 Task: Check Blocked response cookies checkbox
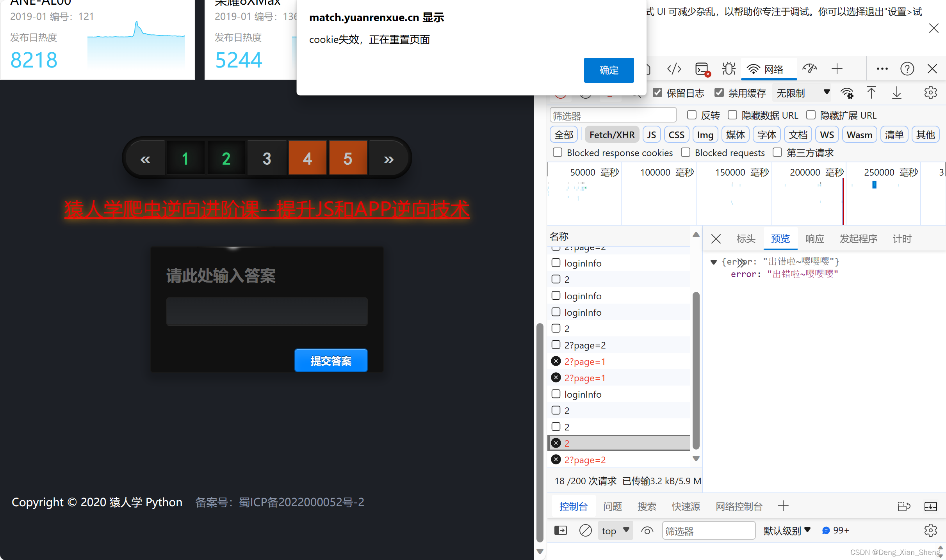click(558, 152)
